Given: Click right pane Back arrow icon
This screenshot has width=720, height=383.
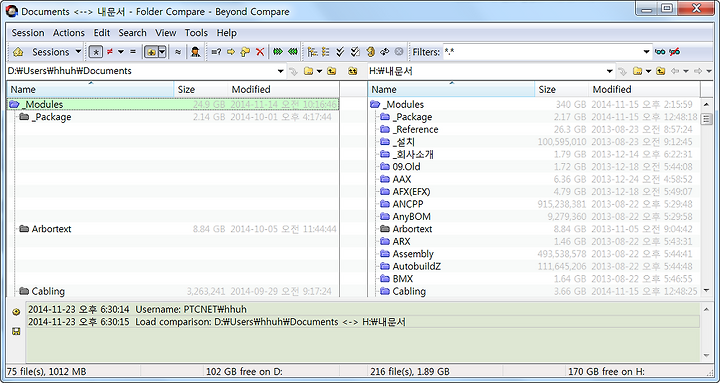Looking at the screenshot, I should pyautogui.click(x=675, y=71).
